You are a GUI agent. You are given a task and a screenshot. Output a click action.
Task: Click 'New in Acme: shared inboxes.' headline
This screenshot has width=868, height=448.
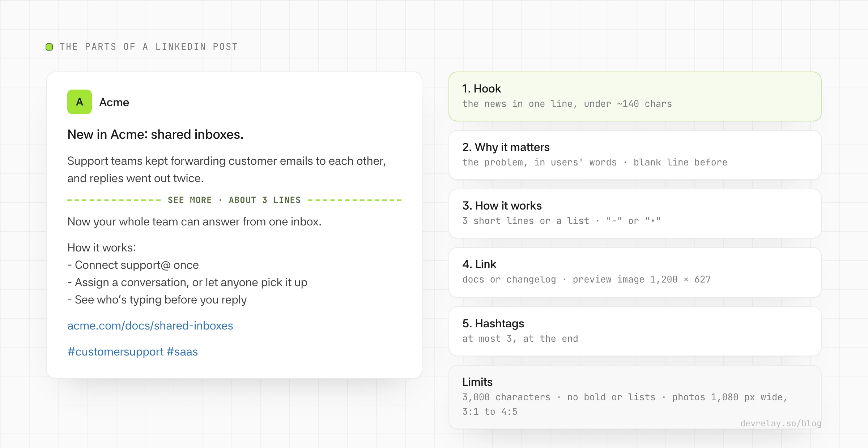coord(156,134)
